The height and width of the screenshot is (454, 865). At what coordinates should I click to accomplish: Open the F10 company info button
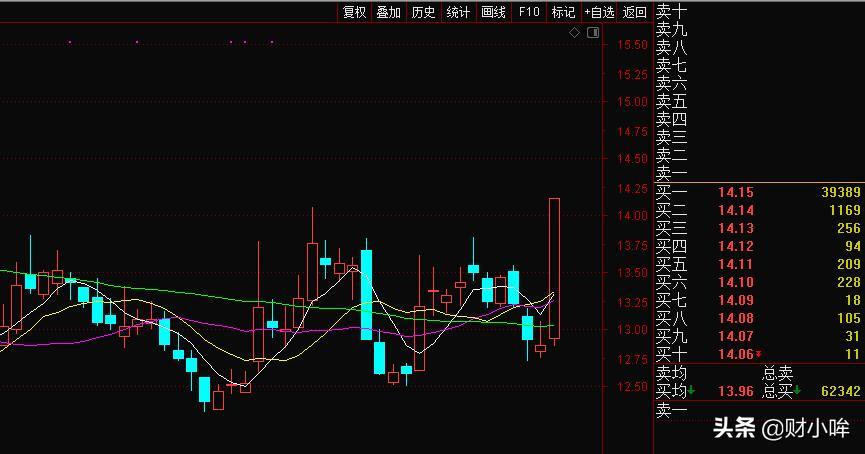528,12
